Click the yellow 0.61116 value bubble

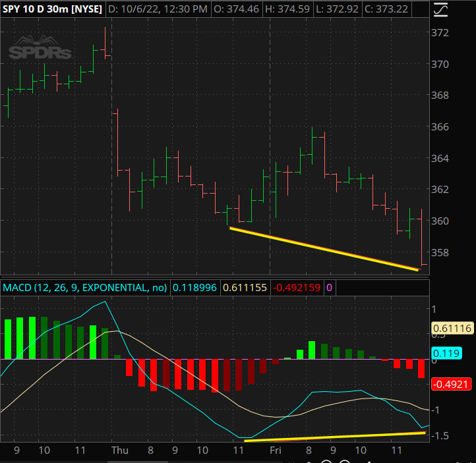tap(452, 328)
